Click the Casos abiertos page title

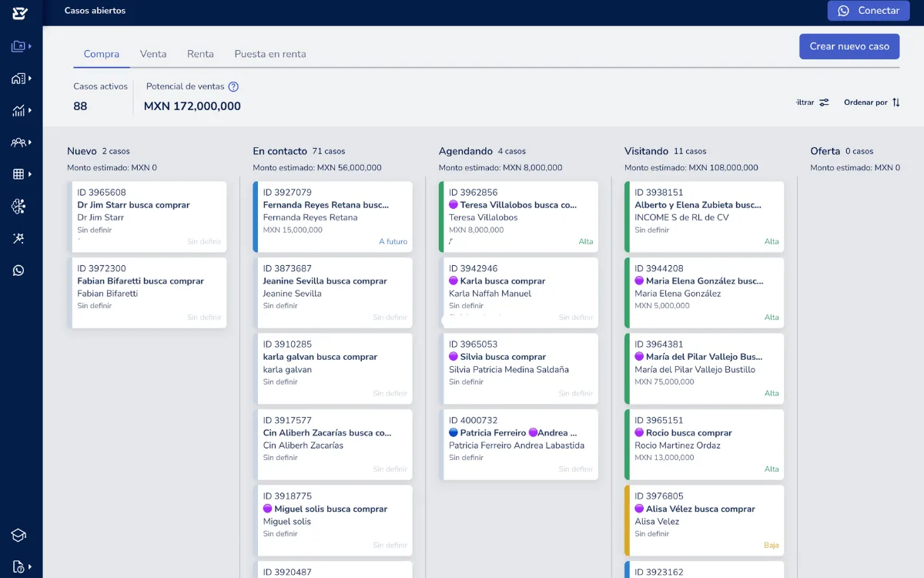pos(95,11)
